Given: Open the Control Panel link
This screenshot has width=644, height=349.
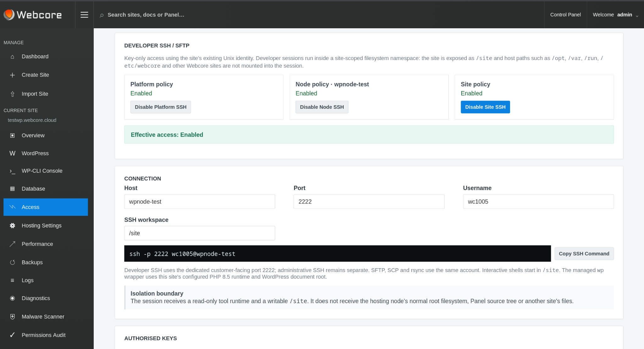Looking at the screenshot, I should [x=565, y=15].
